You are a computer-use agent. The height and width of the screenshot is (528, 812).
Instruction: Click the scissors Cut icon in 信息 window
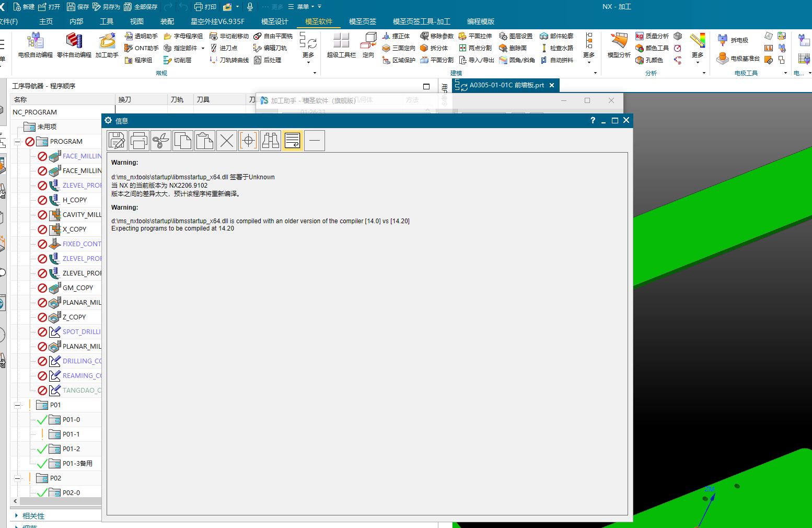tap(161, 141)
